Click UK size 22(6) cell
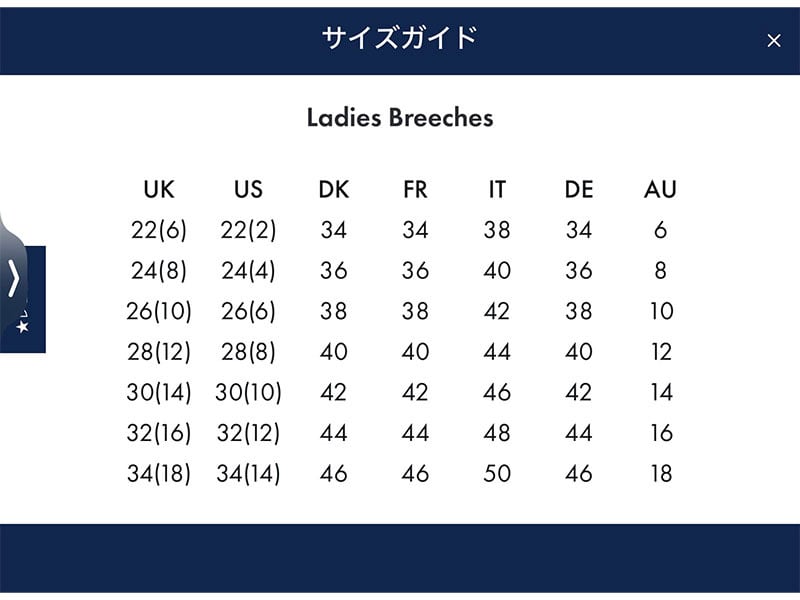Screen dimensions: 800x600 pyautogui.click(x=159, y=230)
